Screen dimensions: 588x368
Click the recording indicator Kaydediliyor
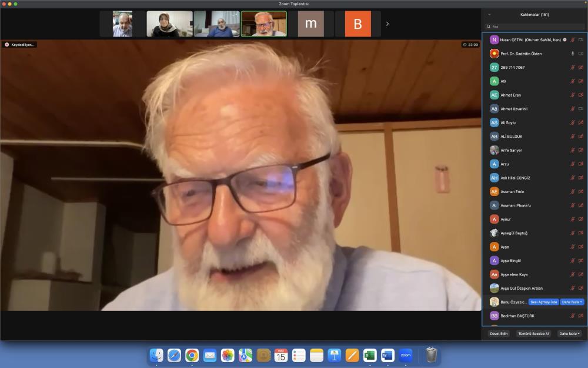point(20,45)
